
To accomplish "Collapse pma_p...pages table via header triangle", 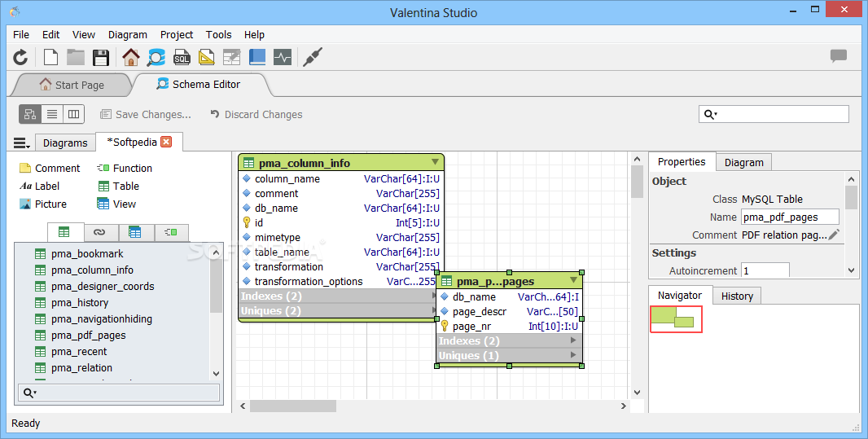I will 573,280.
